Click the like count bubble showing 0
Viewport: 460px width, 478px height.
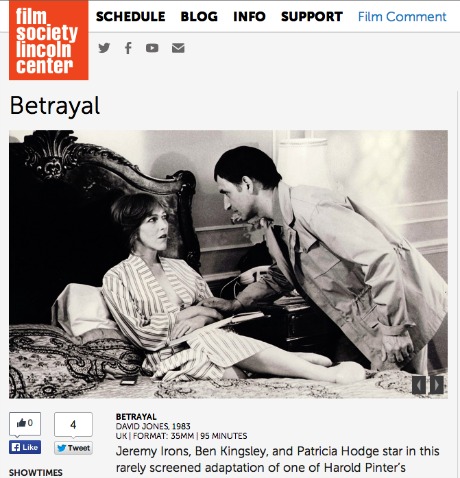pos(25,423)
